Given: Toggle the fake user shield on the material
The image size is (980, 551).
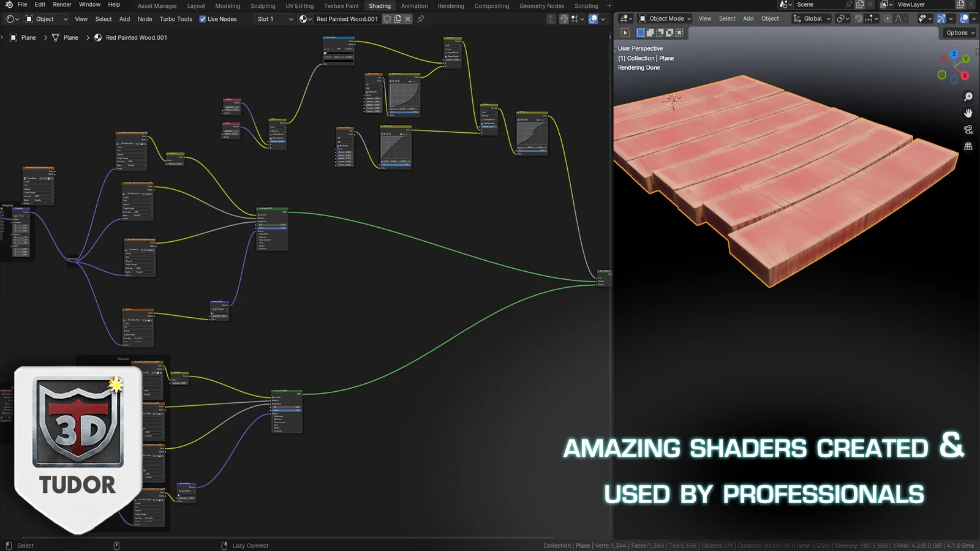Looking at the screenshot, I should point(387,19).
